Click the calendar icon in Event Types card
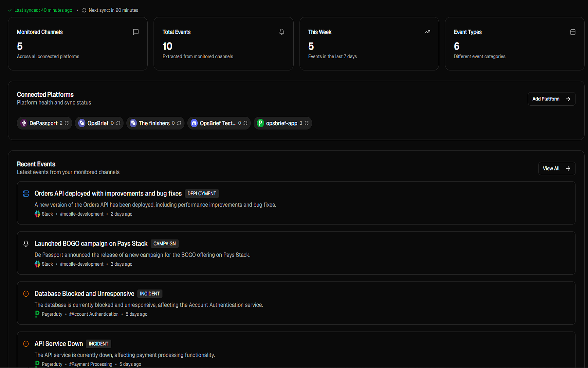Image resolution: width=588 pixels, height=368 pixels. (x=573, y=32)
